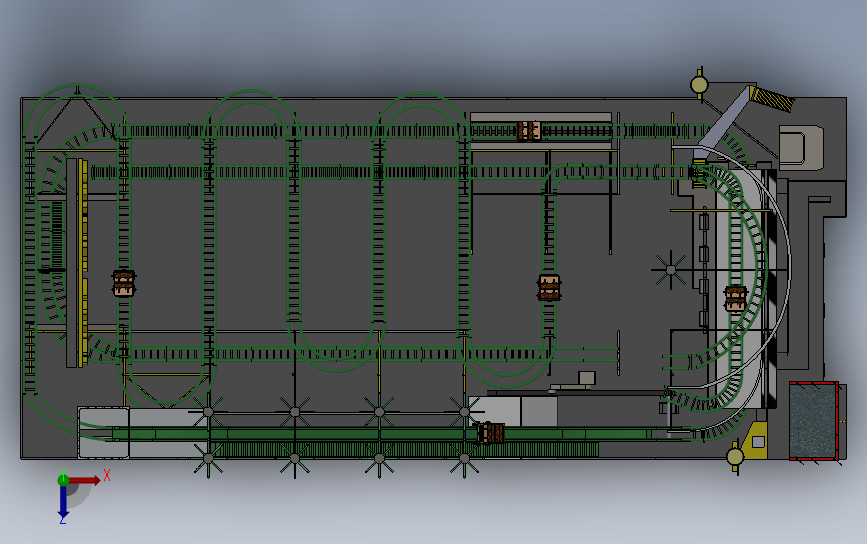Image resolution: width=867 pixels, height=544 pixels.
Task: Click the red X axis arrow of the triad
Action: [x=84, y=480]
